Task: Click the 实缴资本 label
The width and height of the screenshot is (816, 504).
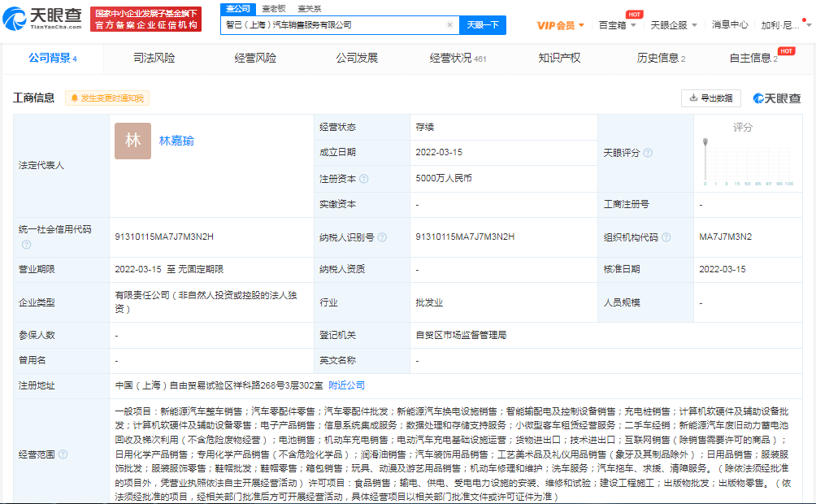Action: (338, 204)
